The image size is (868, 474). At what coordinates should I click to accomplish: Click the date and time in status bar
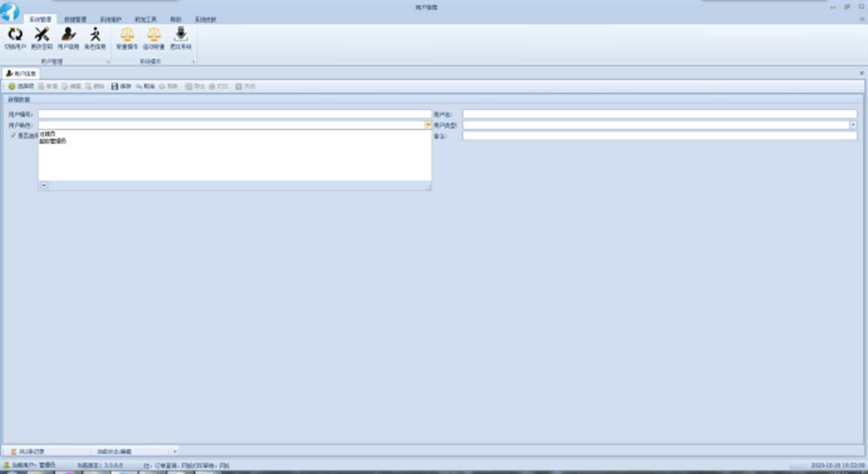pyautogui.click(x=838, y=465)
